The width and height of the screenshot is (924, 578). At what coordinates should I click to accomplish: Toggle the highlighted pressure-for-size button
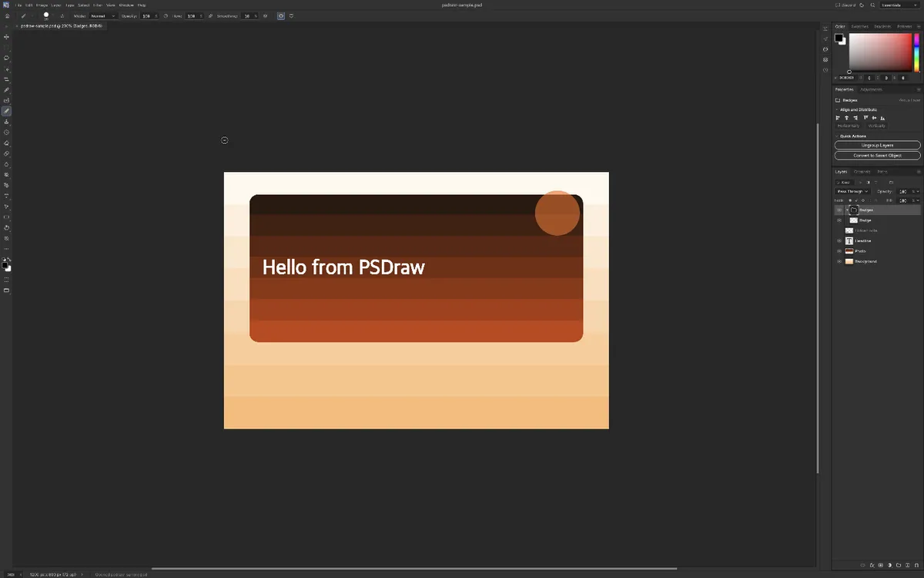[x=281, y=15]
